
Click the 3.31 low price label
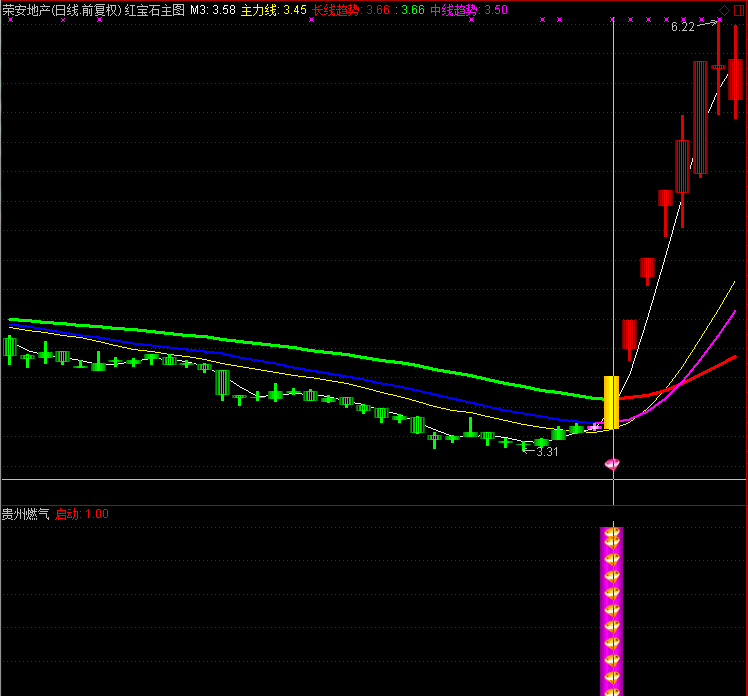click(x=547, y=452)
